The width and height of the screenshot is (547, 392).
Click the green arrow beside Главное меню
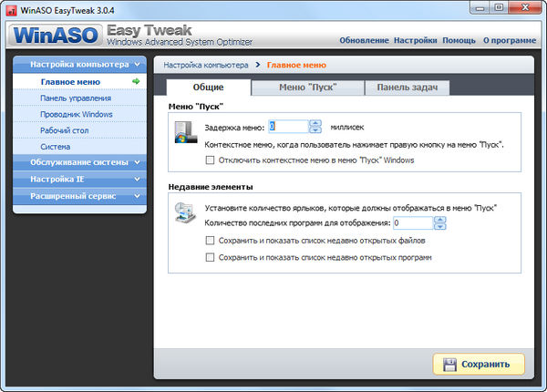pyautogui.click(x=135, y=81)
